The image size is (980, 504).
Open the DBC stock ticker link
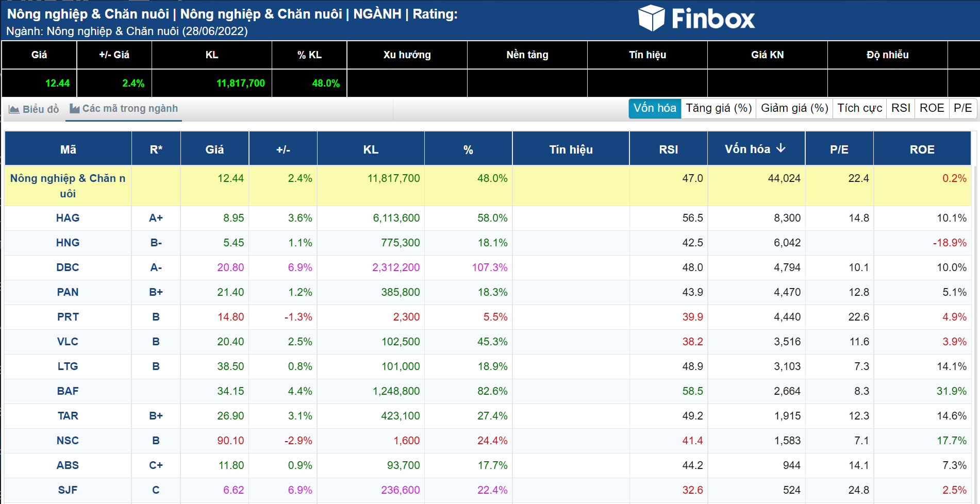[x=68, y=267]
